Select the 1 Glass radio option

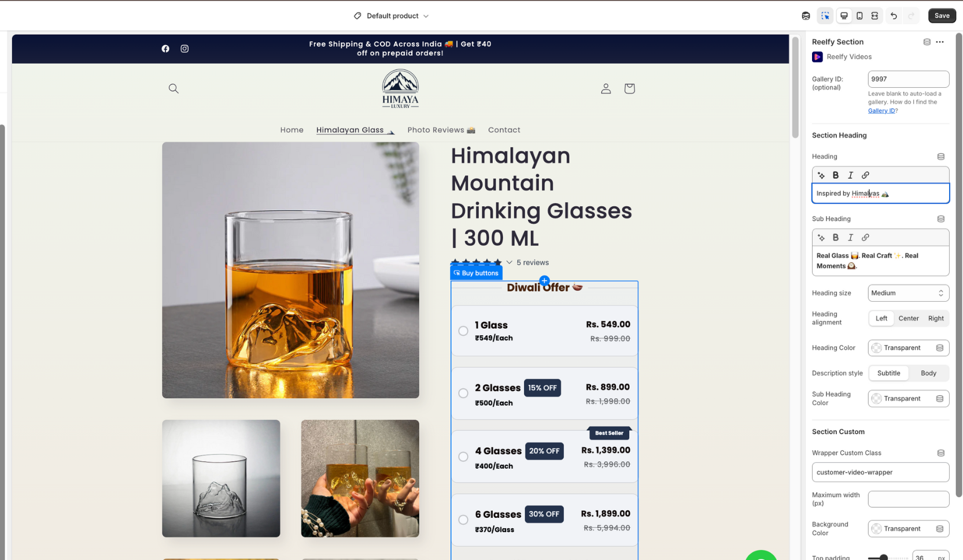pyautogui.click(x=463, y=331)
